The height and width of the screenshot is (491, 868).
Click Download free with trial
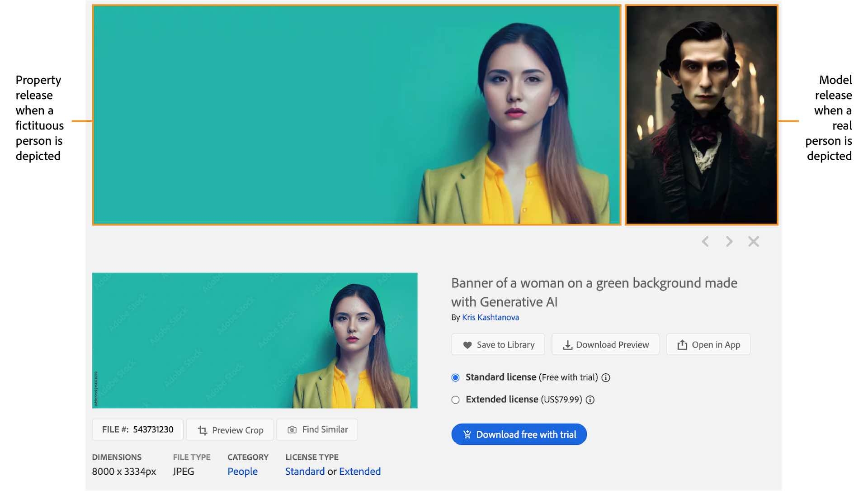[519, 434]
